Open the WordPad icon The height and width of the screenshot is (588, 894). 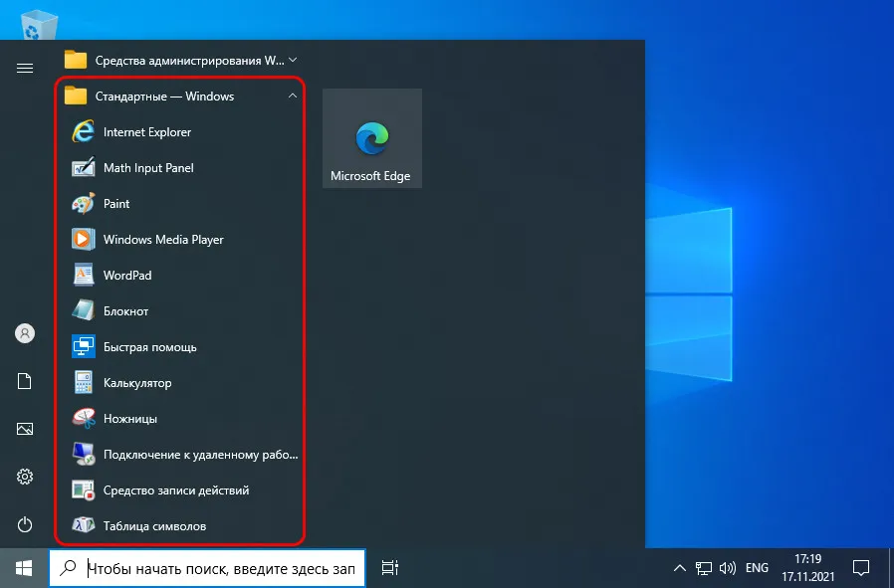tap(84, 276)
